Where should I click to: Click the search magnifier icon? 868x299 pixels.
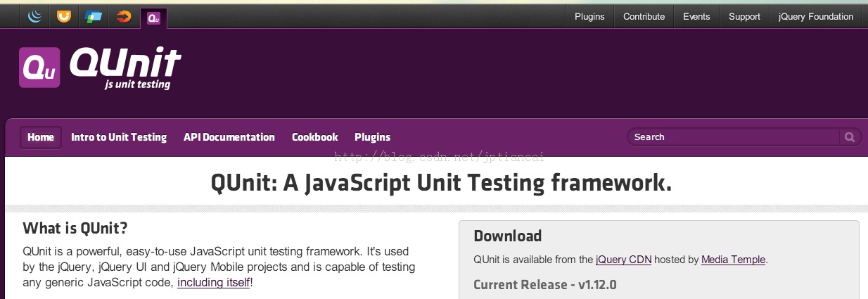point(850,137)
